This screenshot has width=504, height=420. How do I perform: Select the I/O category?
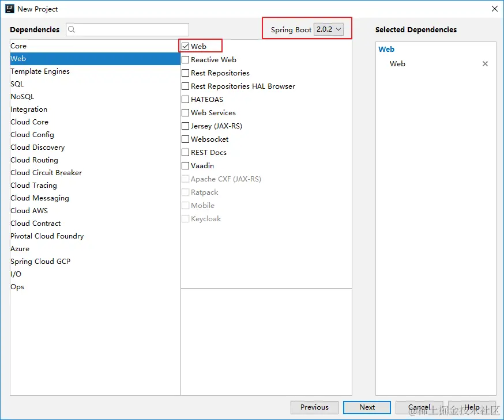[95, 274]
